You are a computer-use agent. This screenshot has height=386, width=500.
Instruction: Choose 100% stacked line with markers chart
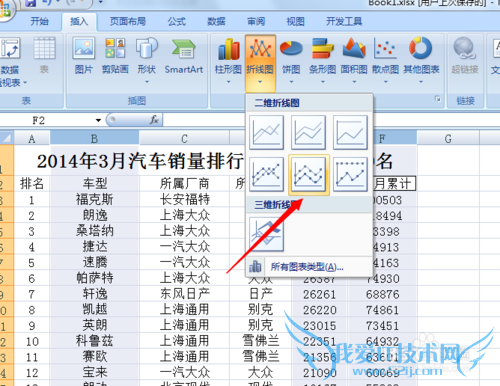350,174
